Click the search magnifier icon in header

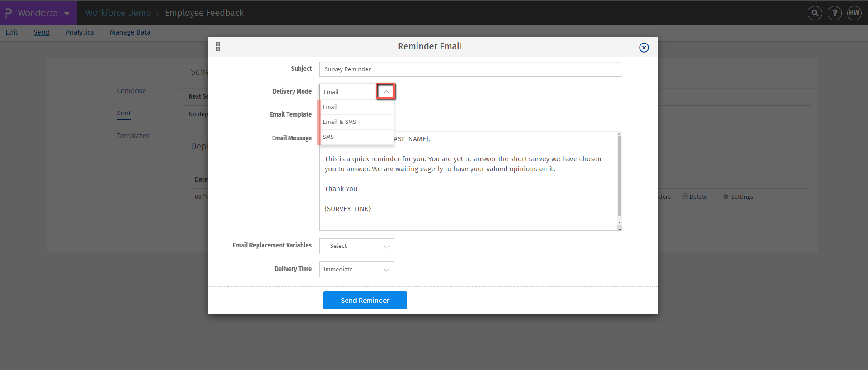815,13
